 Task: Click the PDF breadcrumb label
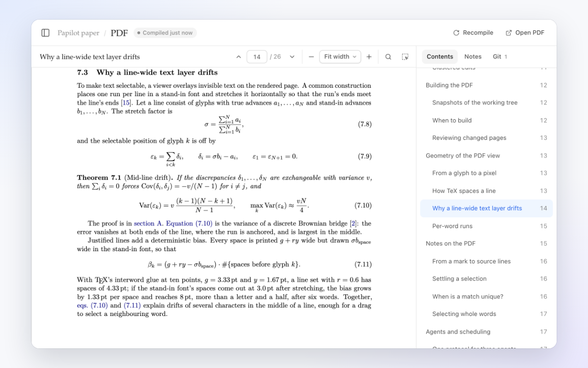[119, 33]
